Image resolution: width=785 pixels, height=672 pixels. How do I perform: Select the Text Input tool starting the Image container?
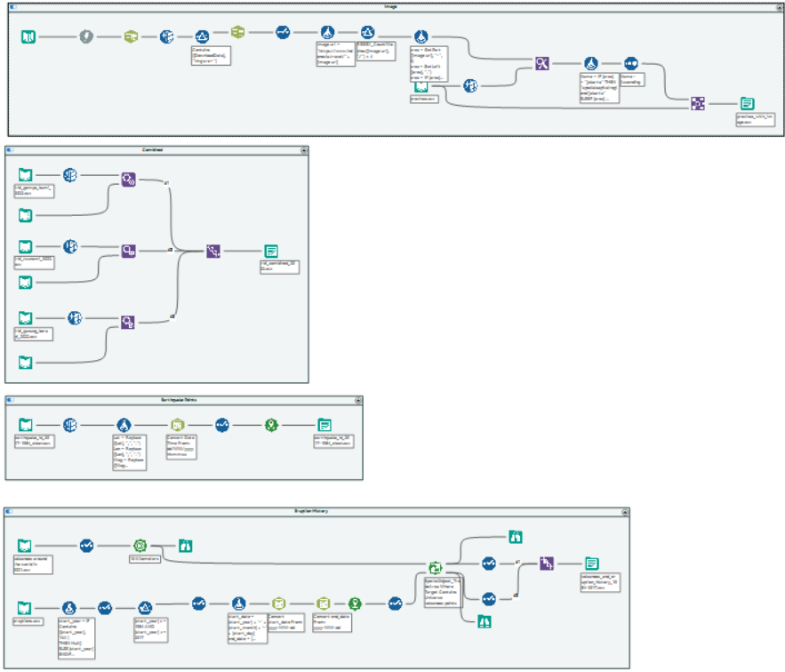[x=28, y=36]
